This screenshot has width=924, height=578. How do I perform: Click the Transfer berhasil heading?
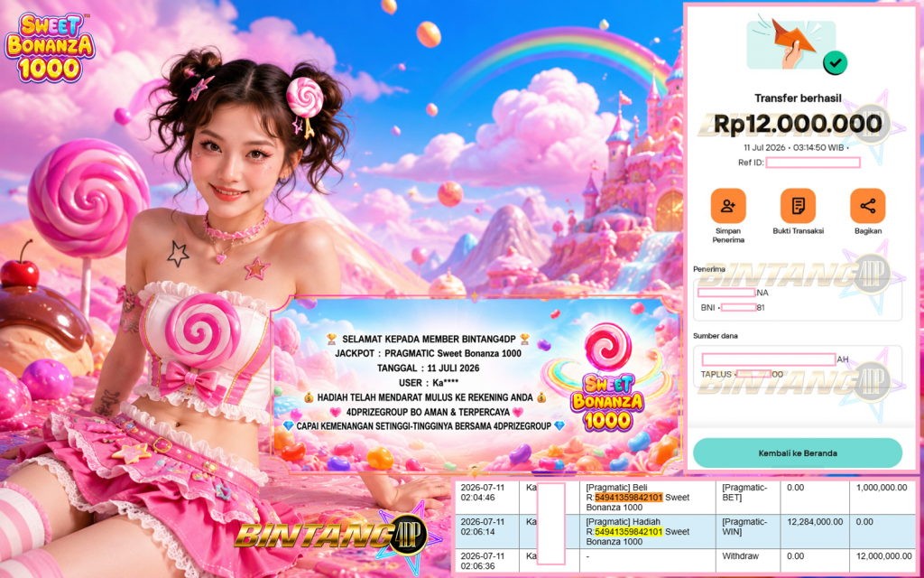coord(798,98)
